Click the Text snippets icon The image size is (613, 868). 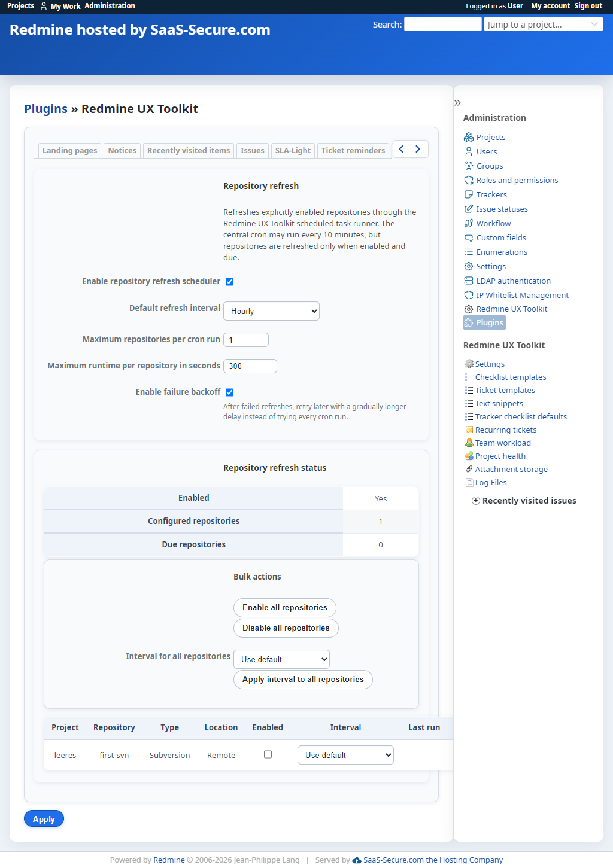(469, 403)
